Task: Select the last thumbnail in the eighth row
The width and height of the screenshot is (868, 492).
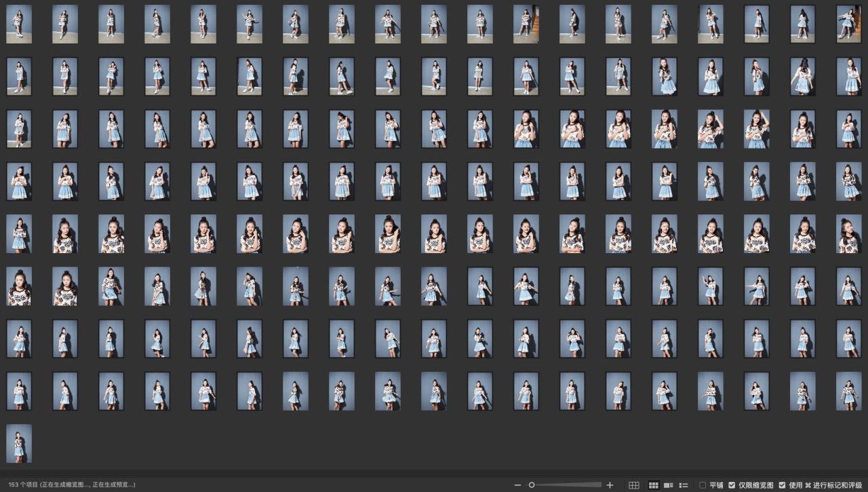Action: pos(848,391)
